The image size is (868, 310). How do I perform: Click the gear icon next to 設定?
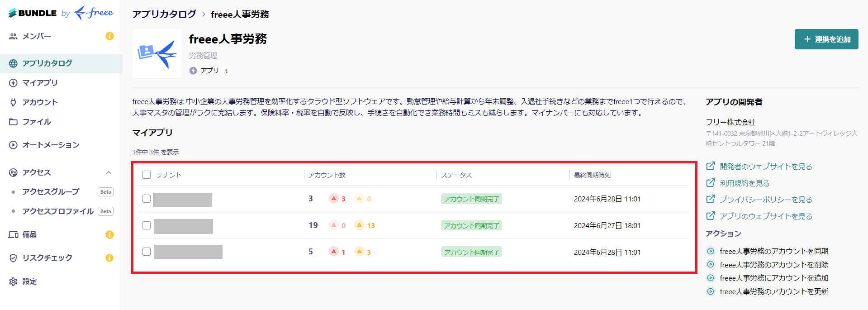[13, 281]
